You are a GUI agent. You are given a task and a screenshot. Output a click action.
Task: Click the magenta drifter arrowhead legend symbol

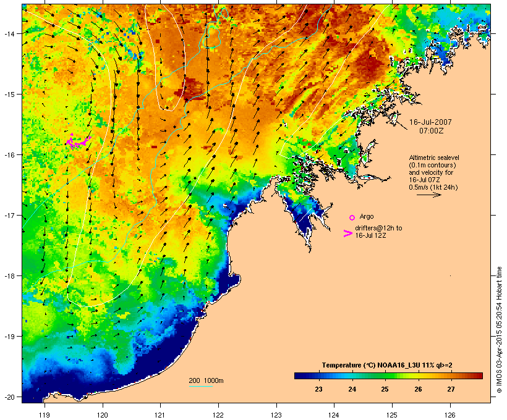pyautogui.click(x=348, y=233)
